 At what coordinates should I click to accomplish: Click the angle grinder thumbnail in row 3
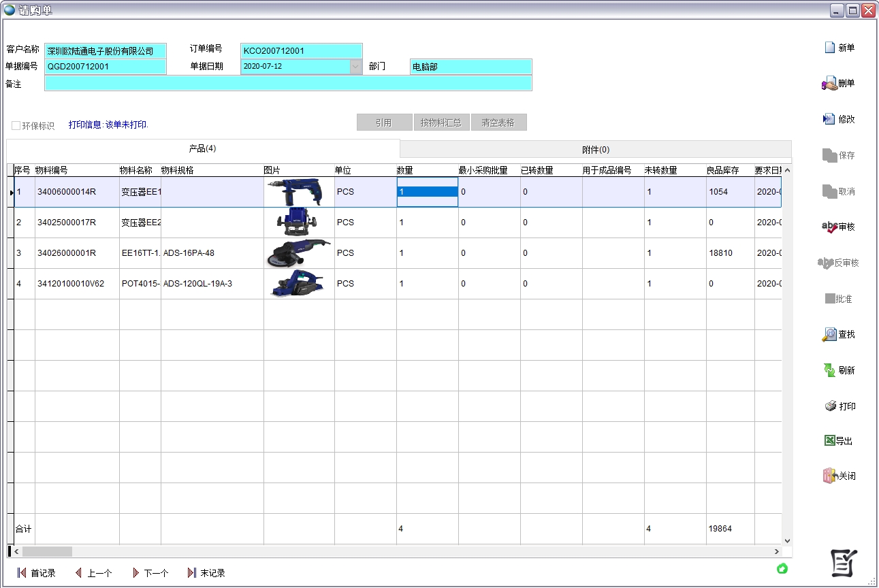point(298,253)
